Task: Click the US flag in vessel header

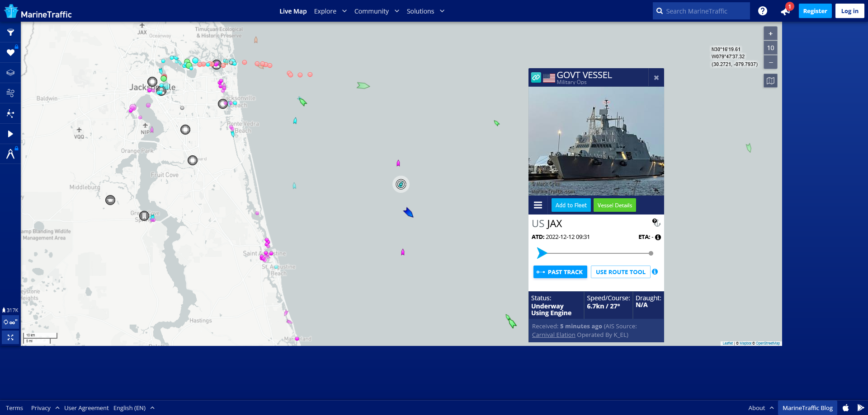Action: coord(549,78)
